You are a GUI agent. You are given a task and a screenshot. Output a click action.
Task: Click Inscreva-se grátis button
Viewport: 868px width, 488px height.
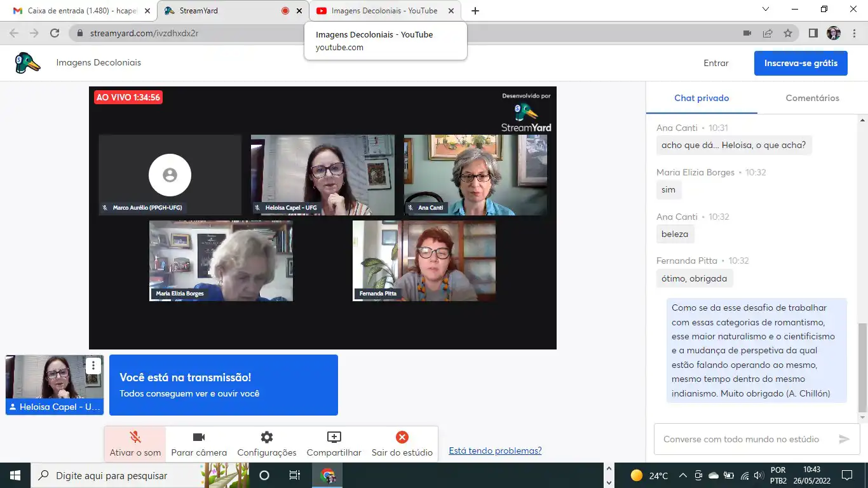click(800, 63)
